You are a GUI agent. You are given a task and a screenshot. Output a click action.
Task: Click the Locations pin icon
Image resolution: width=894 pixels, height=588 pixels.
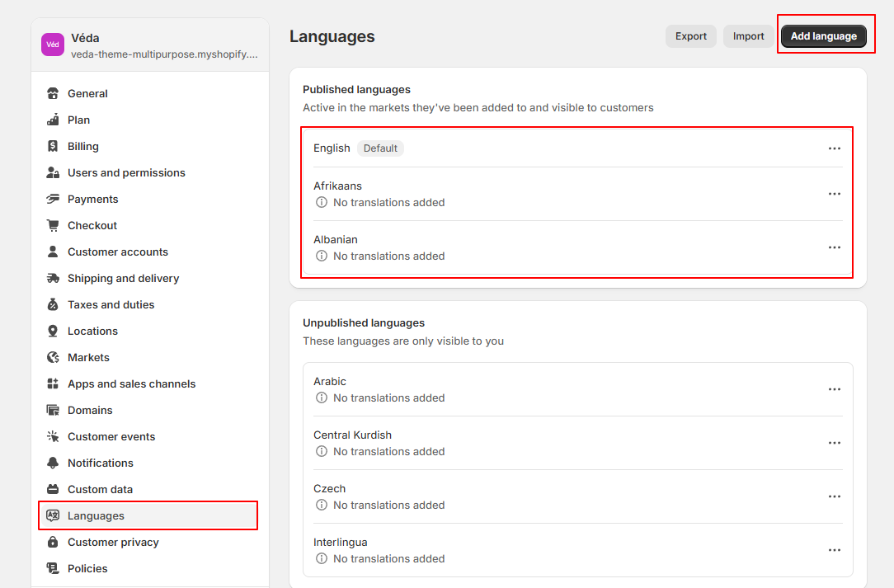coord(54,331)
